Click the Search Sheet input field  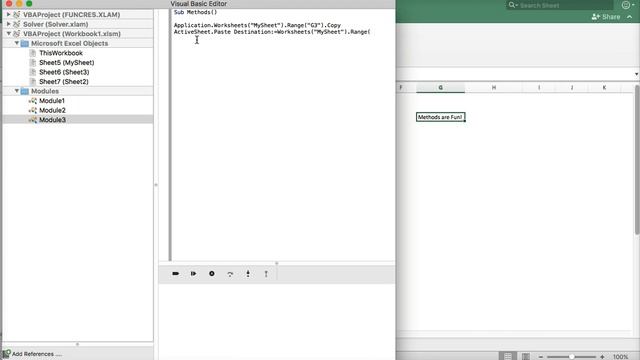(x=559, y=5)
